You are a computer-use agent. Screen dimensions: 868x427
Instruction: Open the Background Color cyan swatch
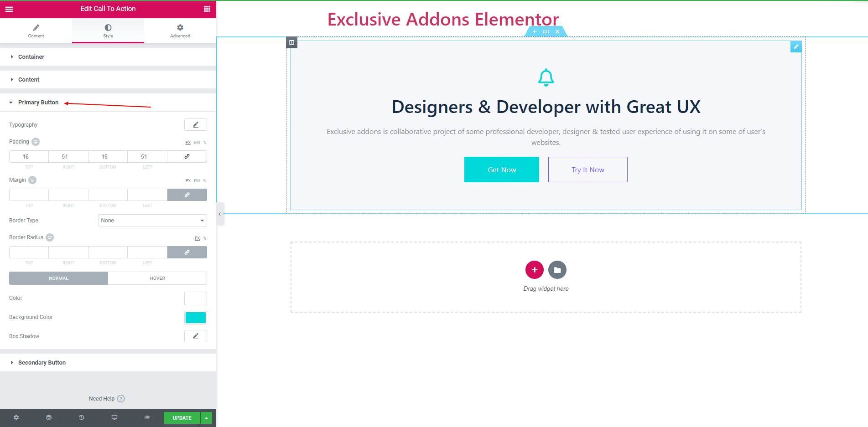pyautogui.click(x=196, y=318)
